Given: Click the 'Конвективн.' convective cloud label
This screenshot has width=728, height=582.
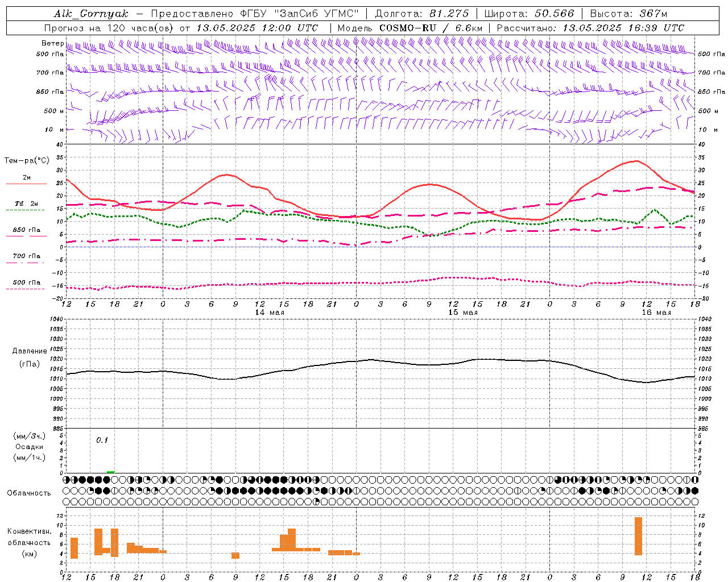Looking at the screenshot, I should tap(30, 531).
